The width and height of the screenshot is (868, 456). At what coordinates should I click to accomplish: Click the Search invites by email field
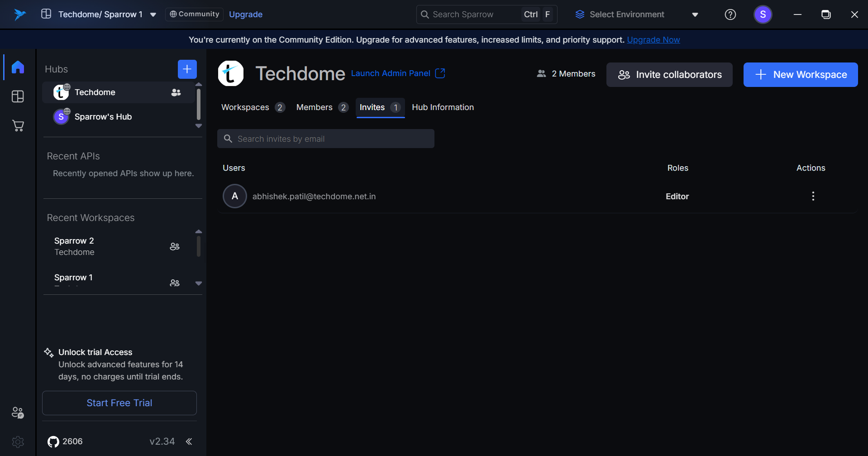click(x=326, y=139)
